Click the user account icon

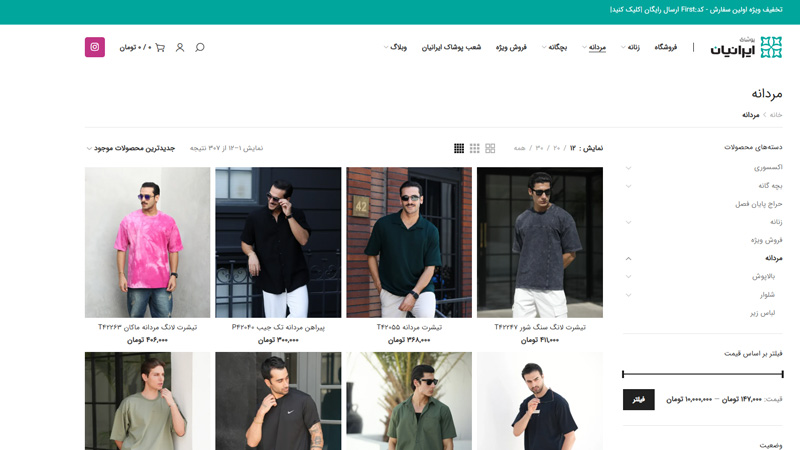(180, 47)
